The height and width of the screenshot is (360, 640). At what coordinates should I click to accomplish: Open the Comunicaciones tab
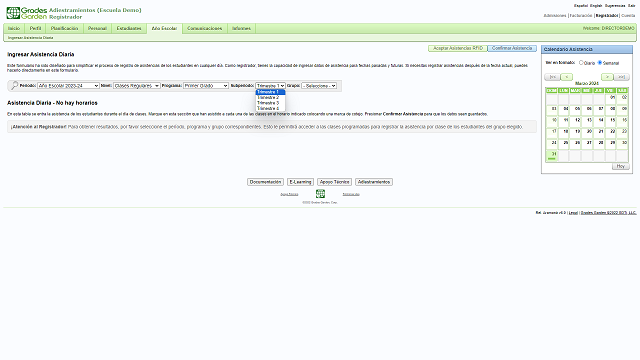coord(204,28)
